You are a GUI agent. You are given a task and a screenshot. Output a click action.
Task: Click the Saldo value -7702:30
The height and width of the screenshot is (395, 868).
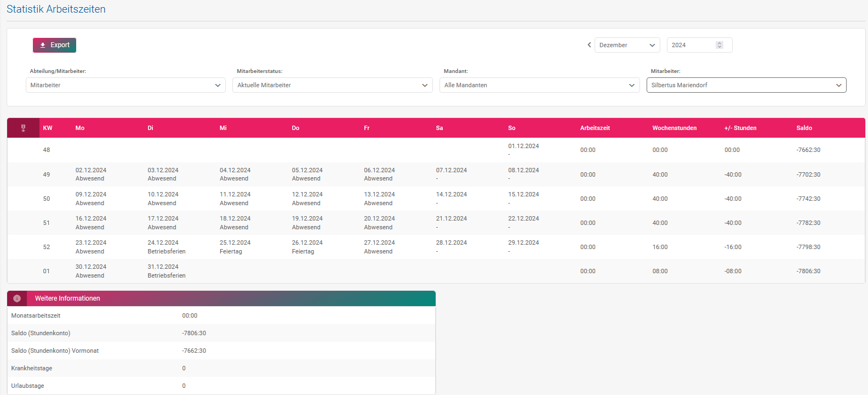[x=808, y=174]
